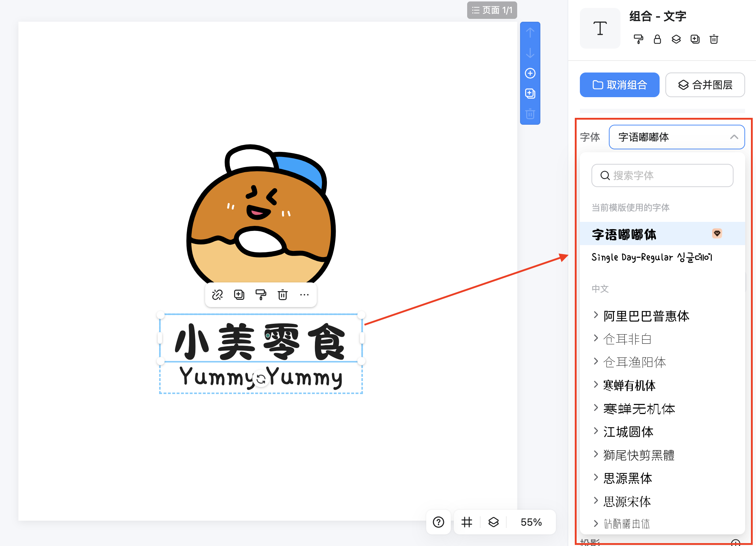Click the help question-mark icon at the bottom
Image resolution: width=756 pixels, height=546 pixels.
[x=439, y=522]
